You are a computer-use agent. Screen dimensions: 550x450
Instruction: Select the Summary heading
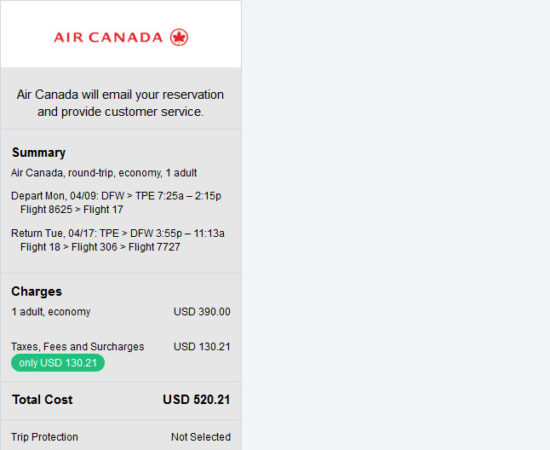point(39,153)
